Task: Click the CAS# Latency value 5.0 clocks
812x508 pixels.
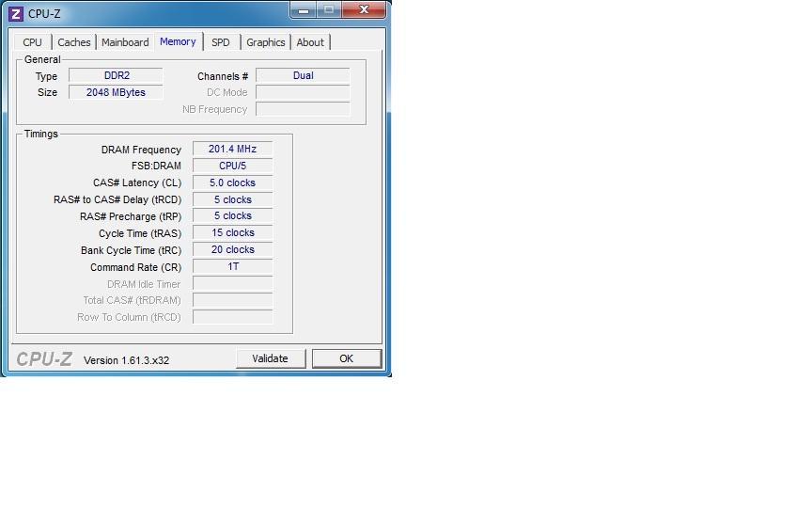Action: [x=232, y=183]
